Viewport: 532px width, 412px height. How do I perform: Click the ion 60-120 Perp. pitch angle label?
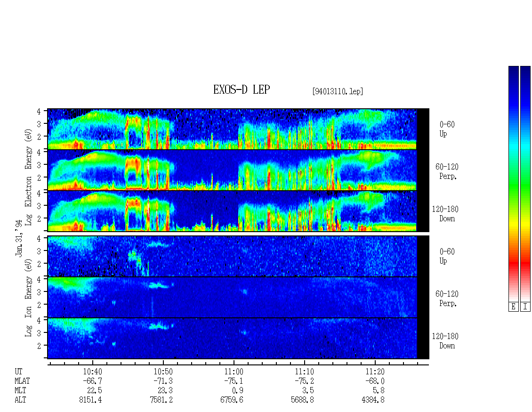(447, 299)
